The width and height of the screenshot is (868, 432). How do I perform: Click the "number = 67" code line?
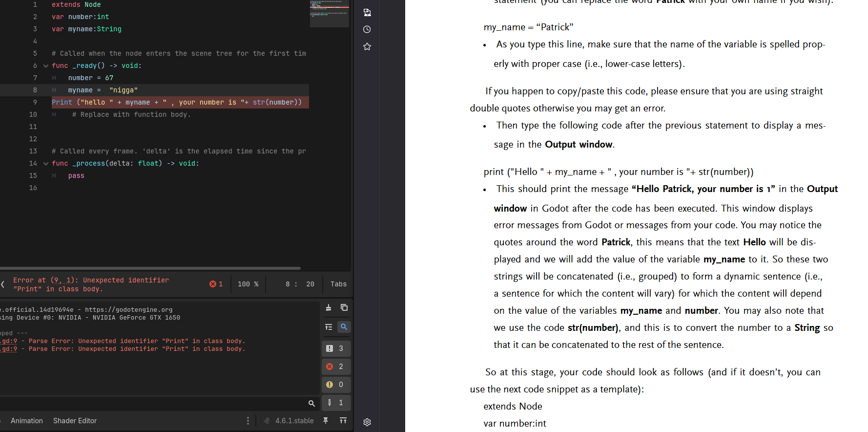tap(91, 78)
